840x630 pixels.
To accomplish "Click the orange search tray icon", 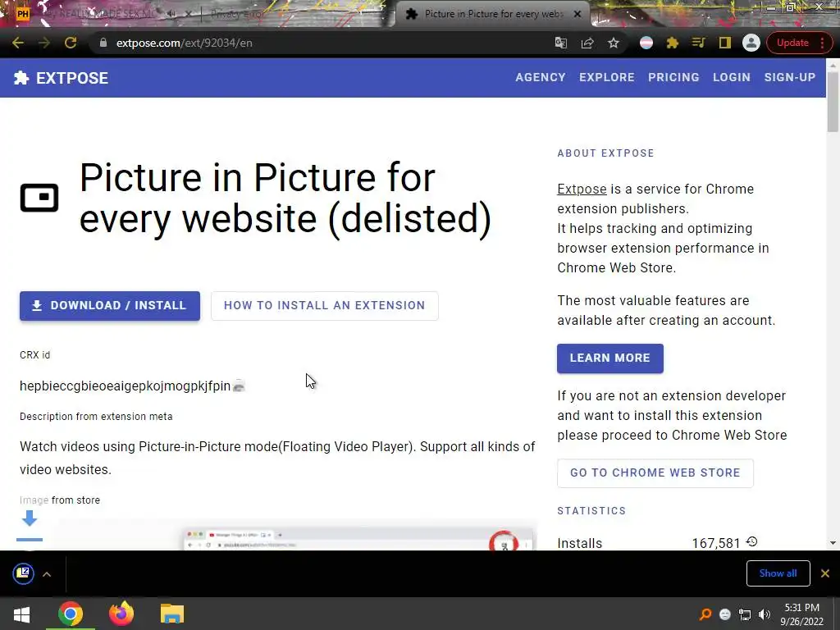I will 705,614.
